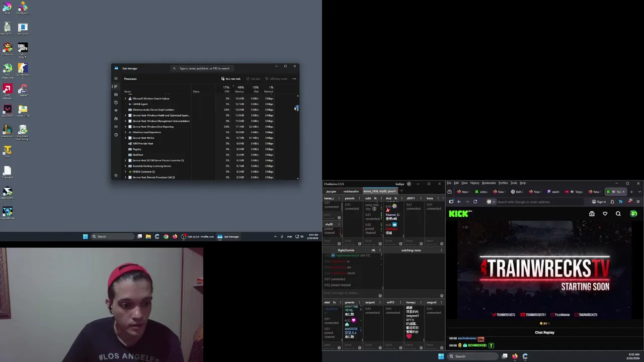Open CCleaner desktop shortcut
The height and width of the screenshot is (362, 644).
[x=23, y=91]
